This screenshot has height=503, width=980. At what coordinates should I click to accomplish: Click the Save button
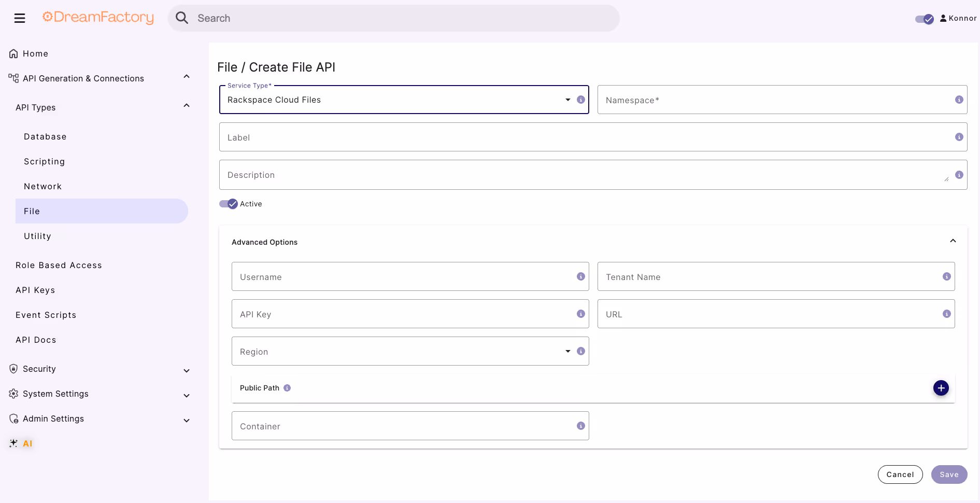[949, 474]
